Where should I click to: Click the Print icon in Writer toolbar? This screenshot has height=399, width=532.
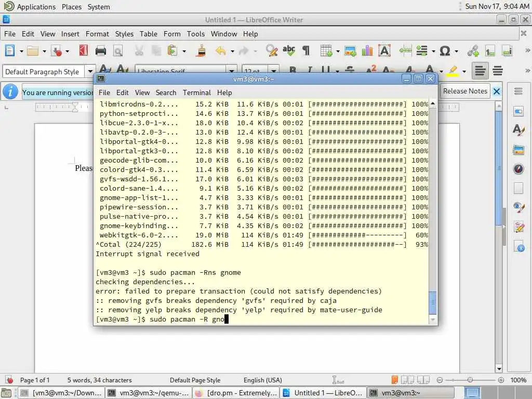click(101, 51)
